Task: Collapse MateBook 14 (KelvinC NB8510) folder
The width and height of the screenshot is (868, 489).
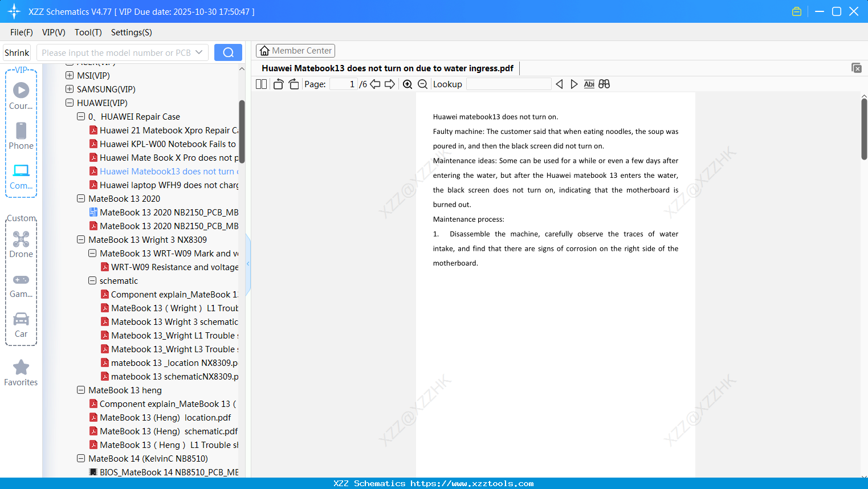Action: click(81, 458)
